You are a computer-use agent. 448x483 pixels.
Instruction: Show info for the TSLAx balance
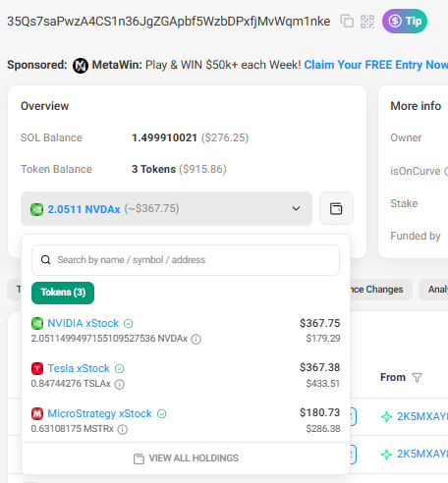click(x=120, y=384)
